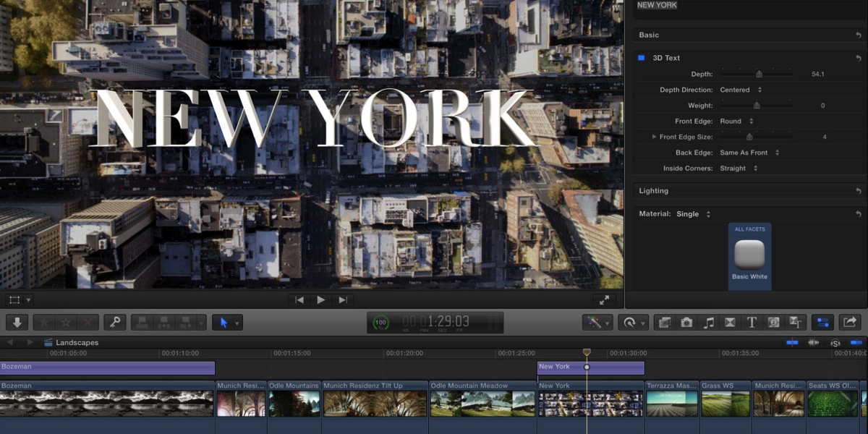This screenshot has height=434, width=868.
Task: Toggle the inspector panel button
Action: tap(821, 323)
